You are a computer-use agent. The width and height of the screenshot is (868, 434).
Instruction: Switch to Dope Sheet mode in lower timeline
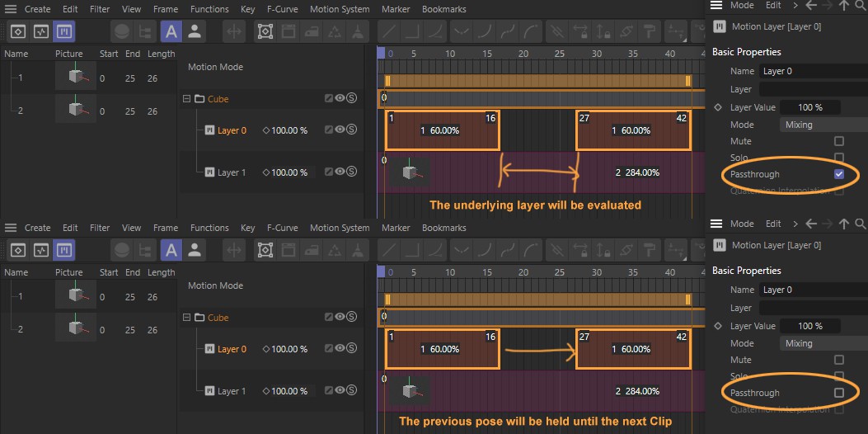coord(18,250)
